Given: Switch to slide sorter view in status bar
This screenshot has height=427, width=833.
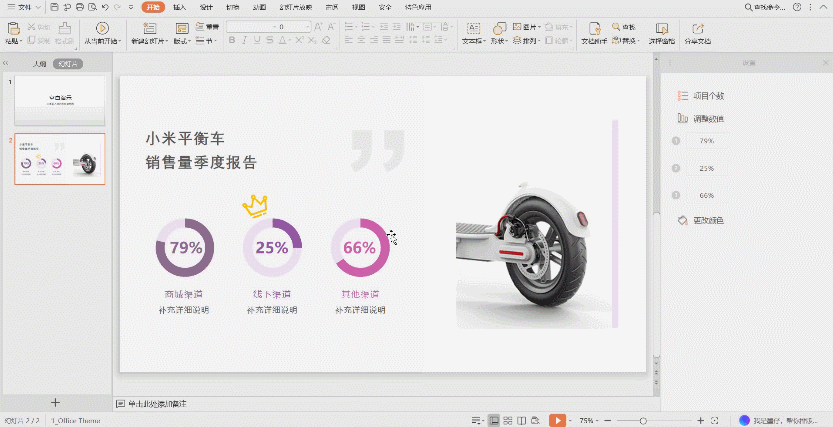Looking at the screenshot, I should [x=509, y=420].
